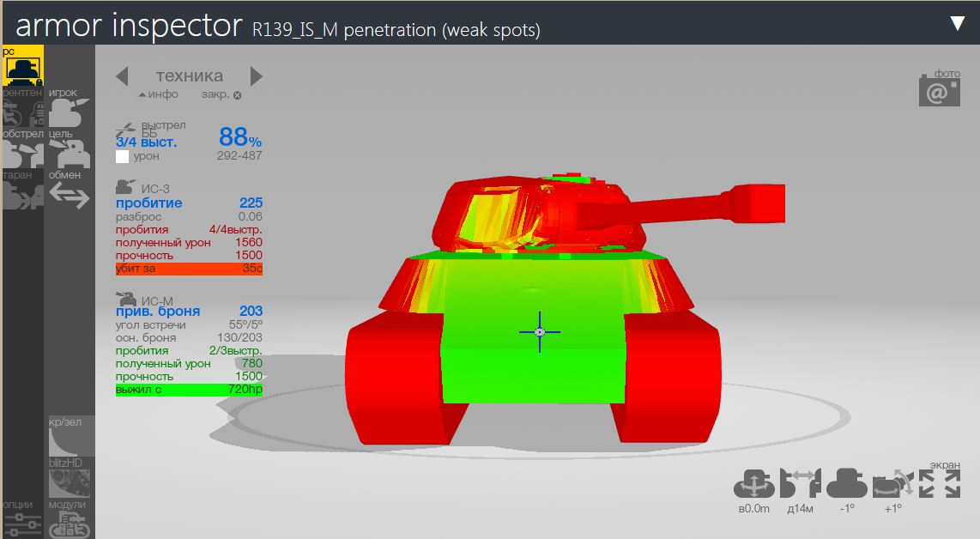The image size is (980, 539).
Task: Click the ИС-М пробития 2/3выстр. row
Action: pos(189,350)
